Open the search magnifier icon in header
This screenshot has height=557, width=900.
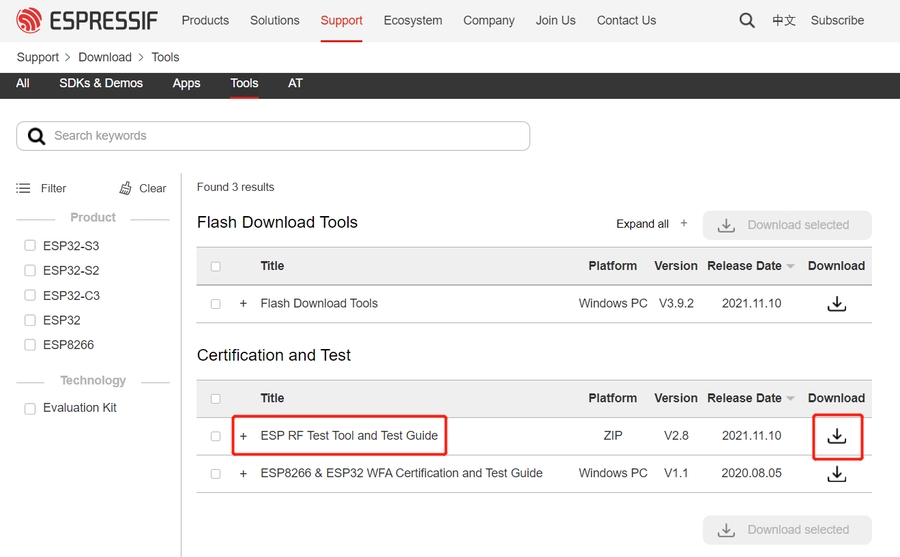pos(747,20)
